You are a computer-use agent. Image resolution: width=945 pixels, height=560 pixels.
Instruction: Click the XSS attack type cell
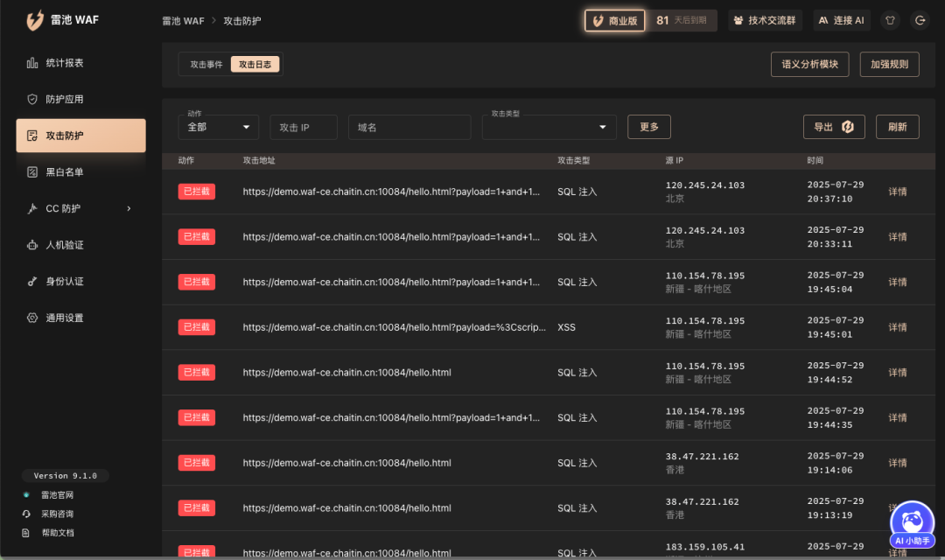pyautogui.click(x=566, y=327)
